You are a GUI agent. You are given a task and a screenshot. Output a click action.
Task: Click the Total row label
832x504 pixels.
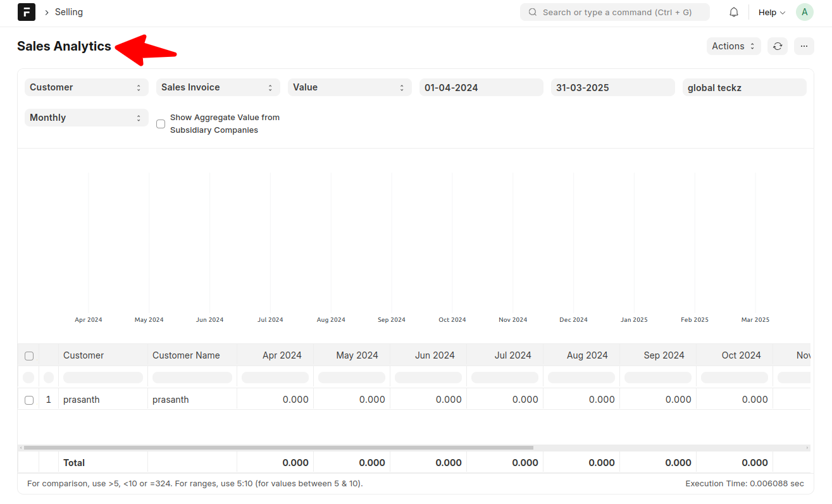pos(74,463)
